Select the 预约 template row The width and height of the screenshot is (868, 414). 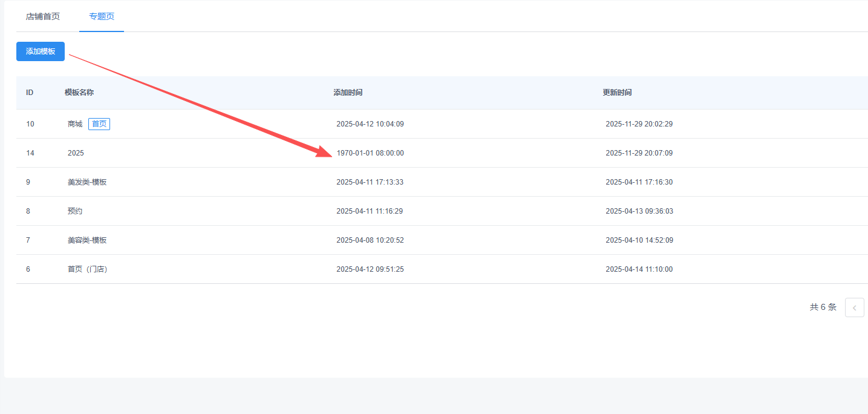tap(75, 211)
